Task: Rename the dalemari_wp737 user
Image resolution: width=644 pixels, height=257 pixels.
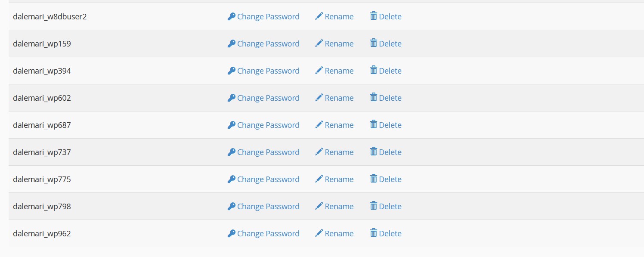Action: pos(339,152)
